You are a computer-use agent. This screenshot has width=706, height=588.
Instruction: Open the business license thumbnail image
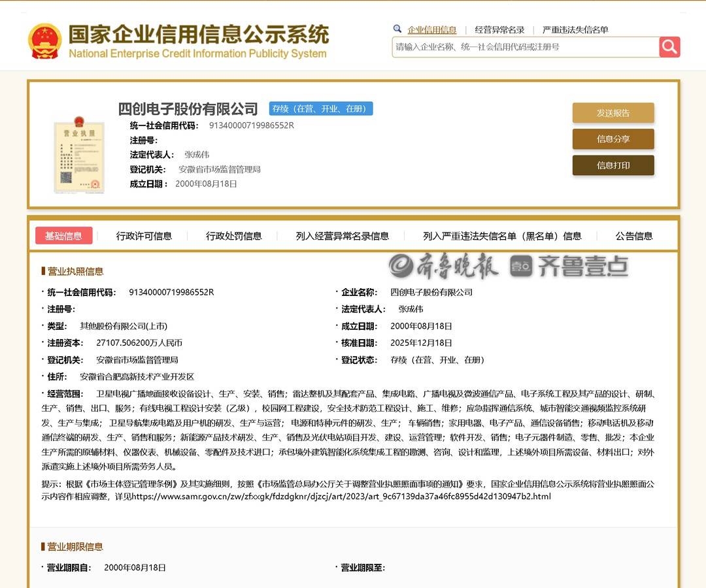coord(78,155)
